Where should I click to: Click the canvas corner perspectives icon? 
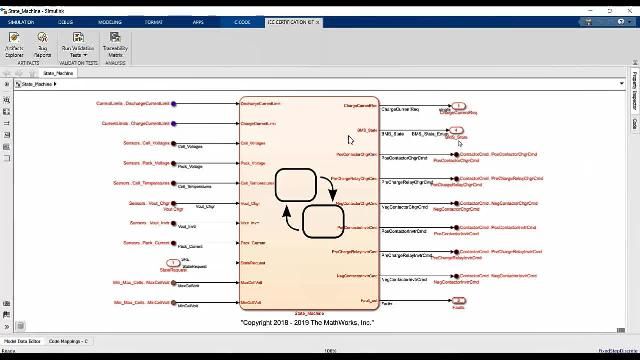point(20,326)
